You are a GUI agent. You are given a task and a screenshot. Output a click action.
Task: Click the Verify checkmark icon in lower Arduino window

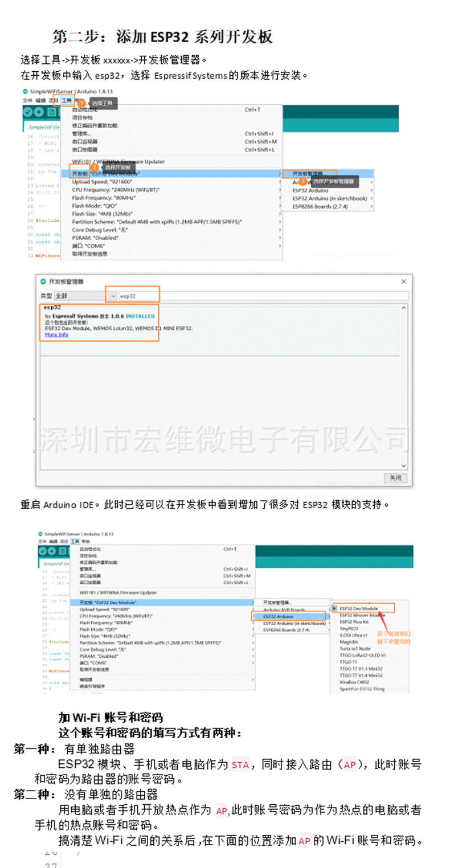43,551
